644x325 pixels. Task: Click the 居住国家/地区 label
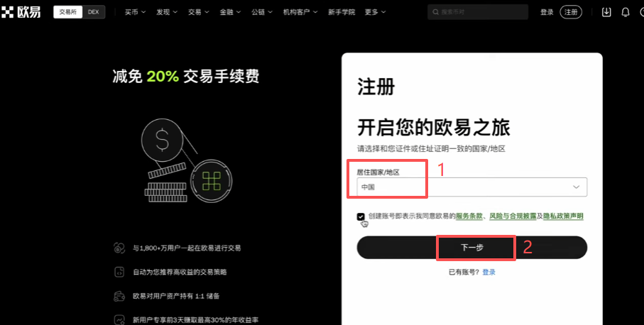378,172
